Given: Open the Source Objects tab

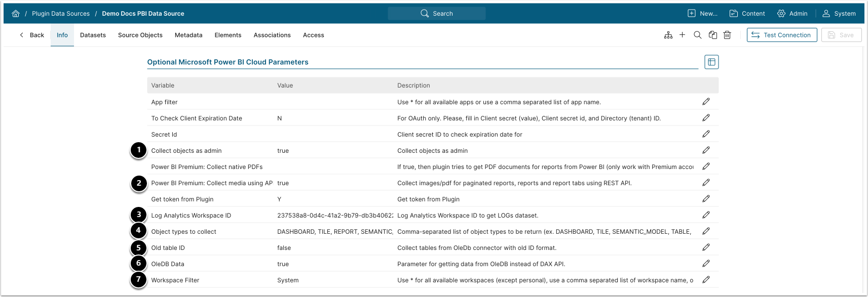Looking at the screenshot, I should [x=140, y=35].
